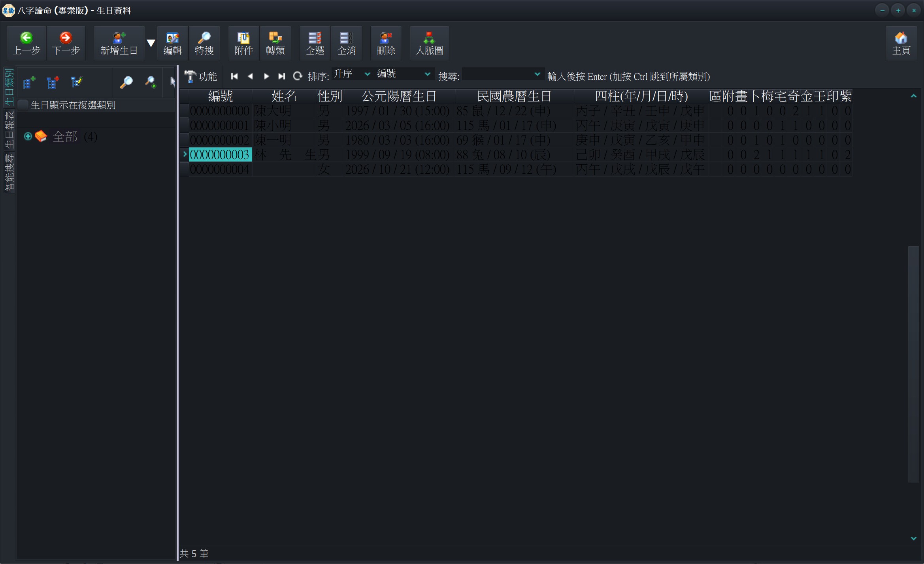This screenshot has width=924, height=564.
Task: Expand the 全部 category tree node
Action: (28, 137)
